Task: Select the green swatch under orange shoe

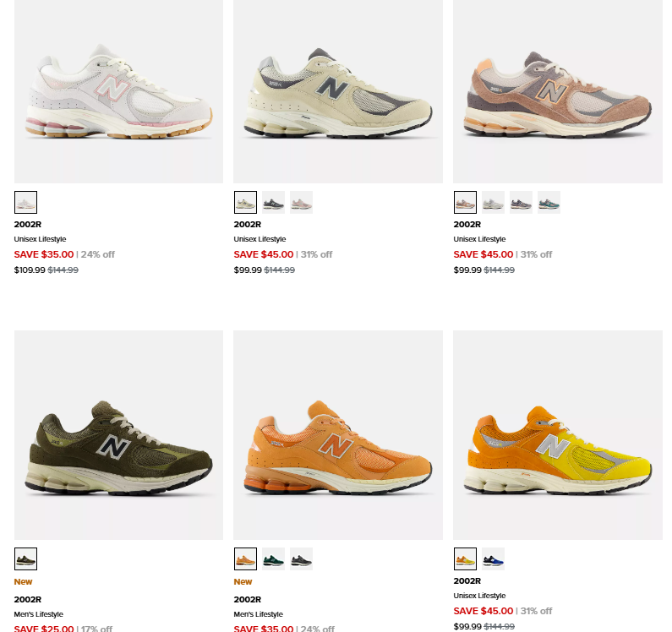Action: 273,558
